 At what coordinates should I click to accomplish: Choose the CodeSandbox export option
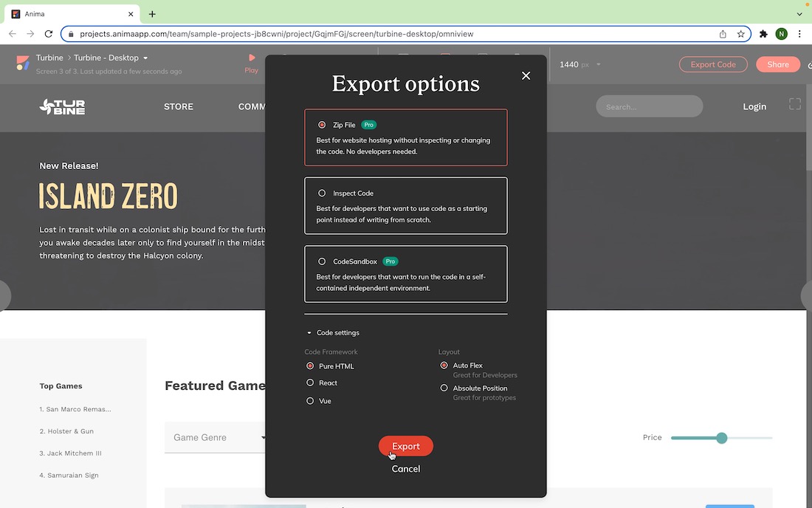[322, 261]
